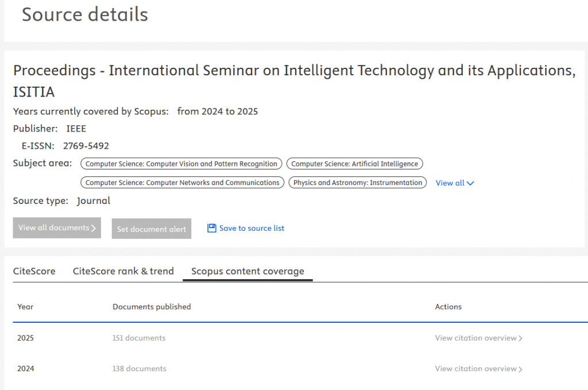Click the Computer Vision and Pattern Recognition tag
The image size is (588, 390).
click(181, 164)
